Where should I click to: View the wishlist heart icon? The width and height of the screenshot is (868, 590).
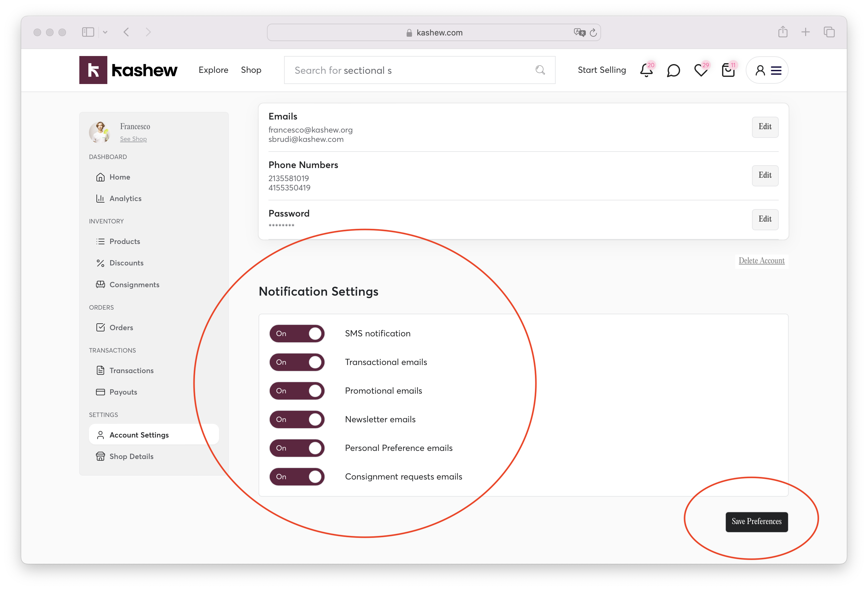[x=701, y=70]
